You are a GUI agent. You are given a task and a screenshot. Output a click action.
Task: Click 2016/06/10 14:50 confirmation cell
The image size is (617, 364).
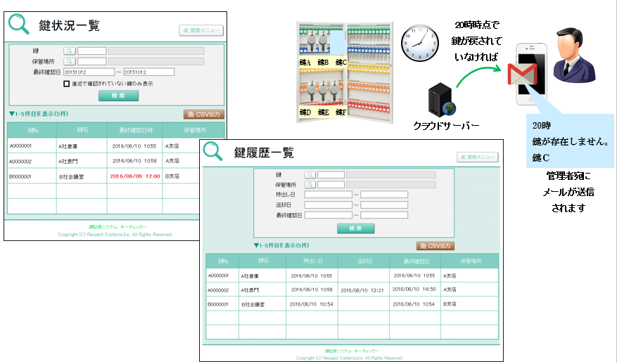tap(414, 289)
